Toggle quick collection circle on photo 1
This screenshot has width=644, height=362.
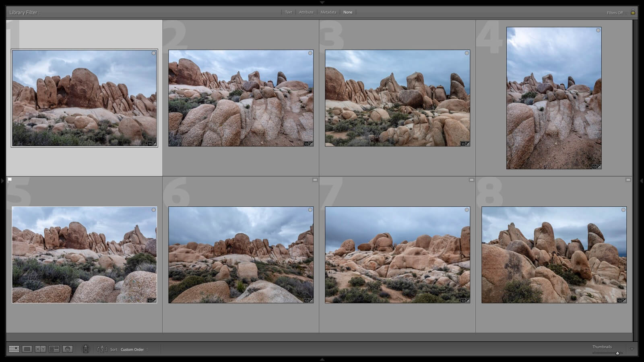(x=154, y=53)
